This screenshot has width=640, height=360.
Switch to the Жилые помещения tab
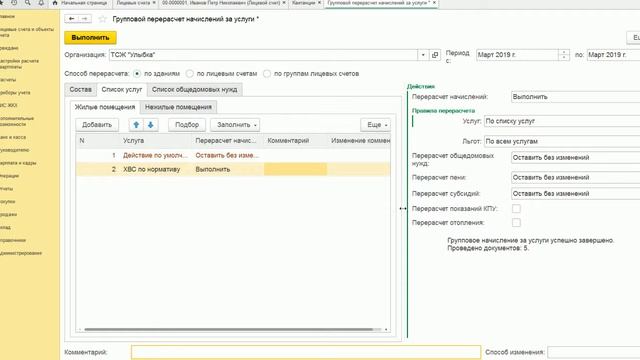[105, 107]
